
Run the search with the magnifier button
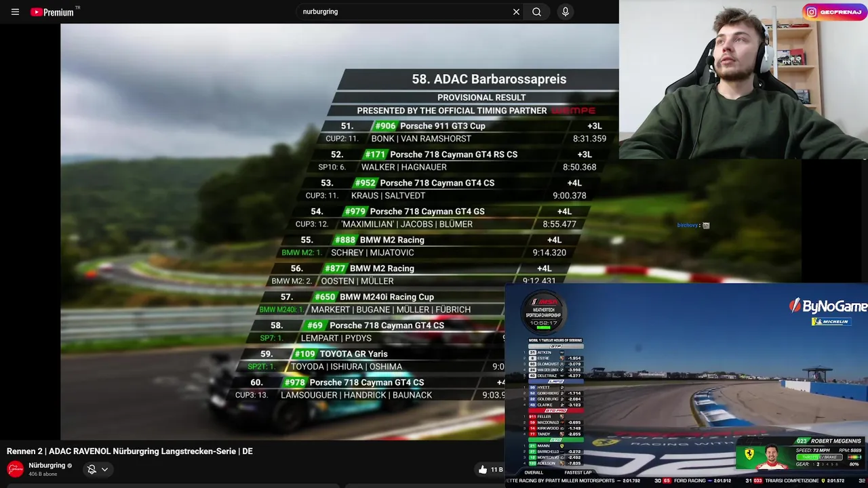(x=536, y=12)
